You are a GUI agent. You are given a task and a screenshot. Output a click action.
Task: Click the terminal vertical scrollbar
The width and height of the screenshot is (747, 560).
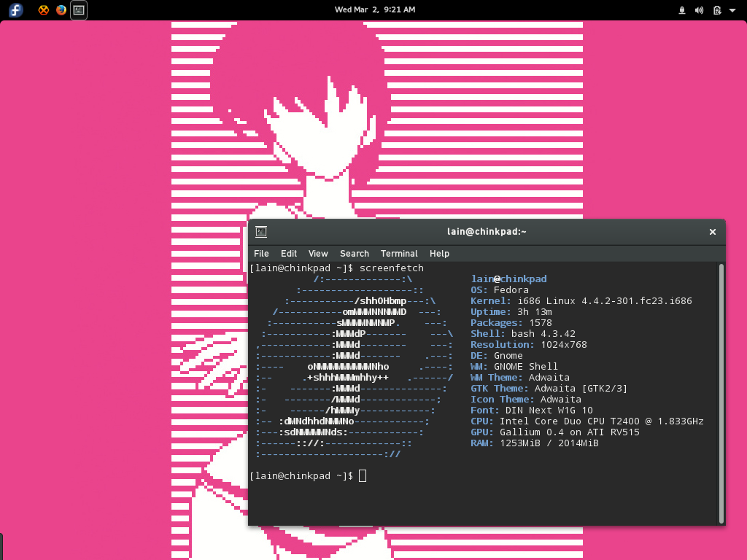click(721, 394)
